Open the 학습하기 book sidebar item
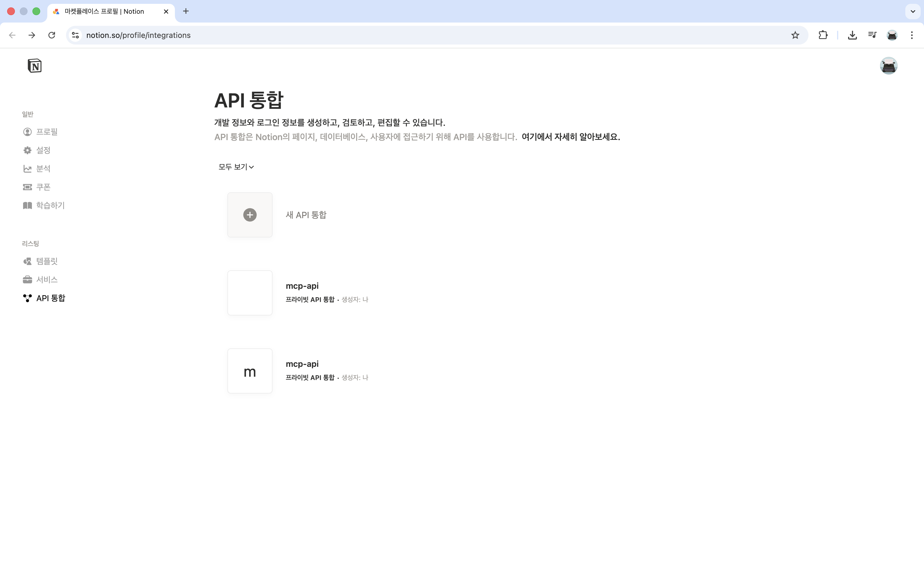This screenshot has height=577, width=924. (50, 205)
